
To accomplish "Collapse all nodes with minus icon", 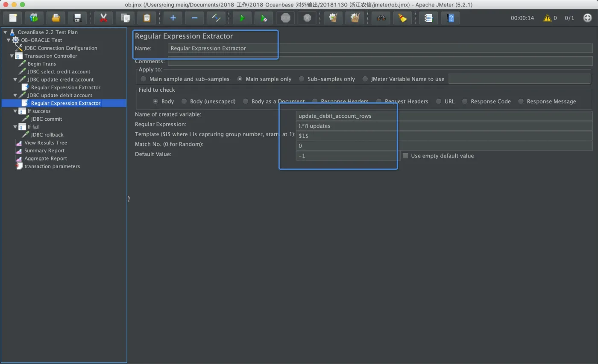I will point(194,18).
